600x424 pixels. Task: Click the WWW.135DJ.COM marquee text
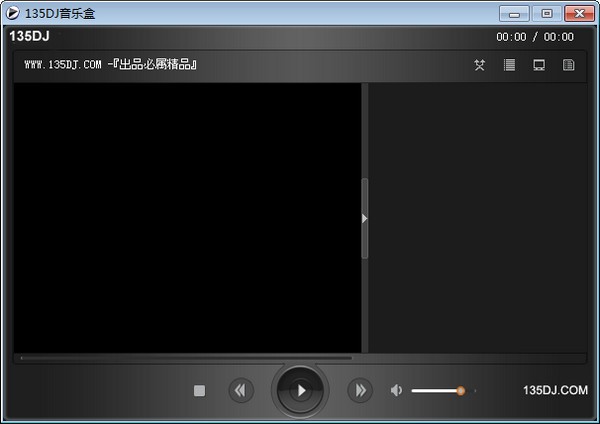[111, 65]
